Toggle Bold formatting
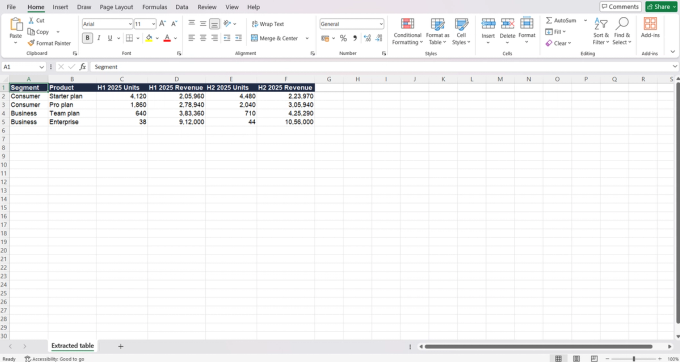Screen dimensions: 680x362 click(x=88, y=38)
